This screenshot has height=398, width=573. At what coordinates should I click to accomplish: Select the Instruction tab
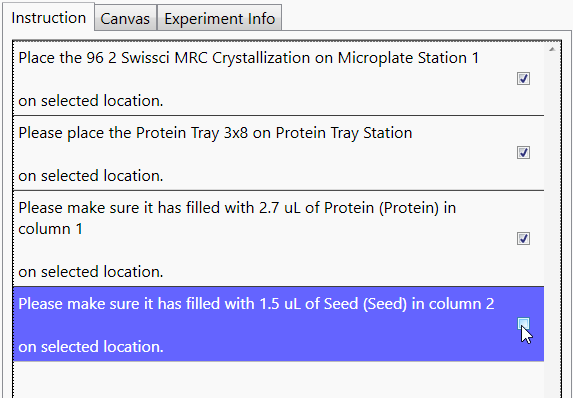pos(49,18)
